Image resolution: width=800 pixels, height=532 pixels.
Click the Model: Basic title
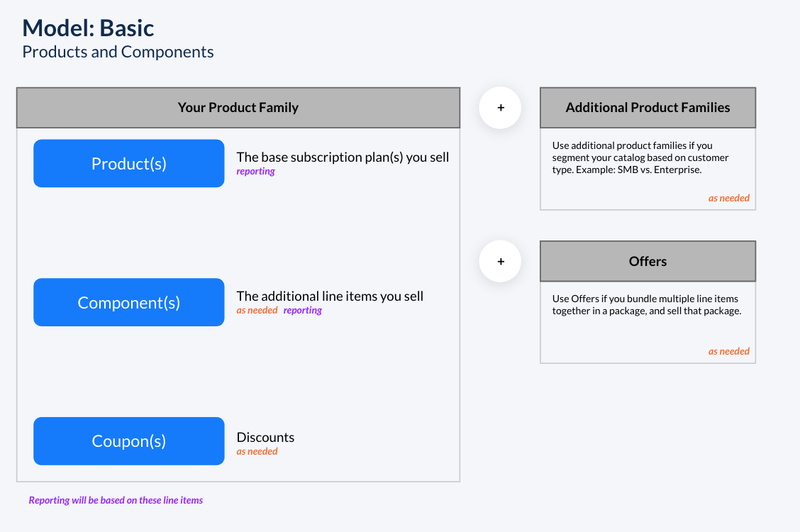click(x=89, y=28)
